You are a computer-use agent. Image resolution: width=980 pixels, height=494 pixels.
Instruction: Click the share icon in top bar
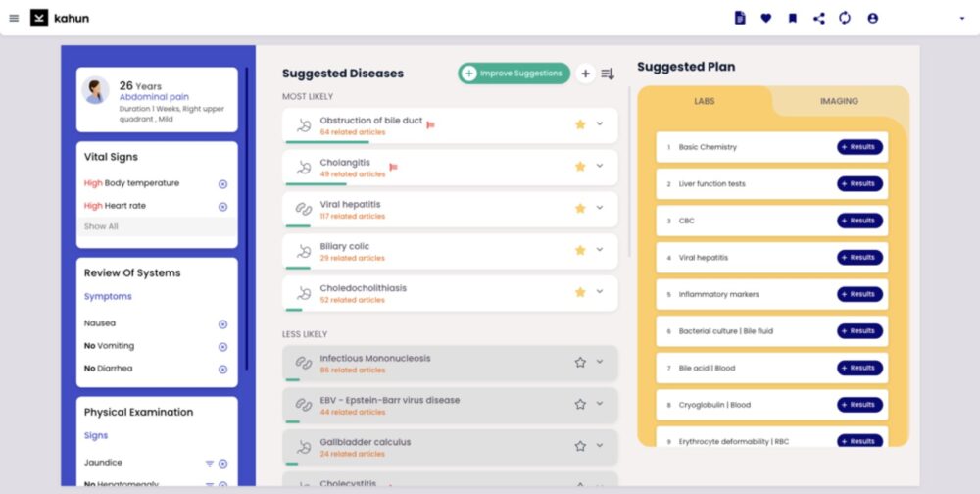click(x=819, y=18)
